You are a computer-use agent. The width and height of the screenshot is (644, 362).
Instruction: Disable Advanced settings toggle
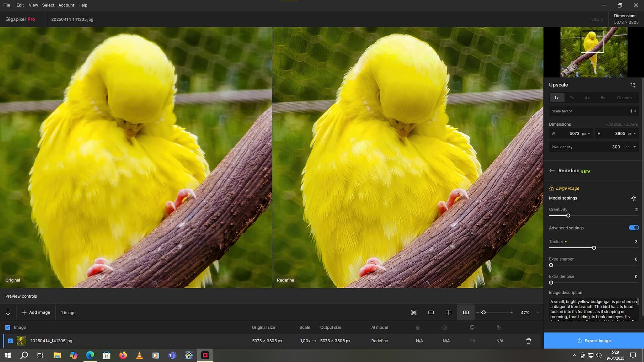pyautogui.click(x=633, y=228)
